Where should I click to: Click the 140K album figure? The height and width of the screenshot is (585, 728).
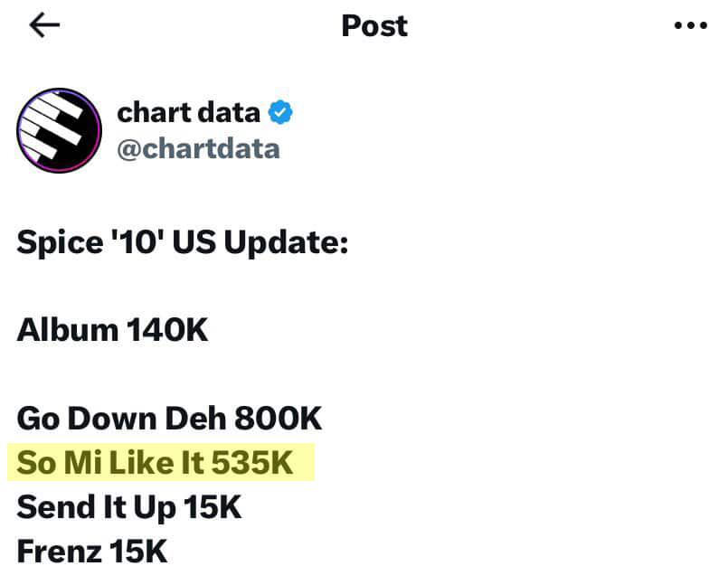167,330
